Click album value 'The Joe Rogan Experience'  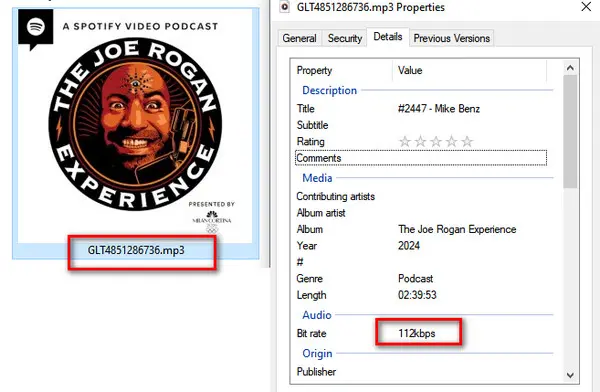point(457,229)
